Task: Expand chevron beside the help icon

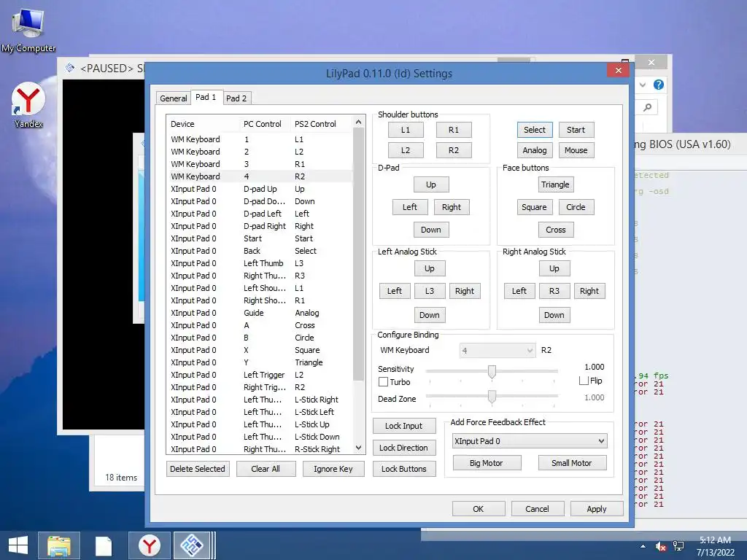Action: 643,85
